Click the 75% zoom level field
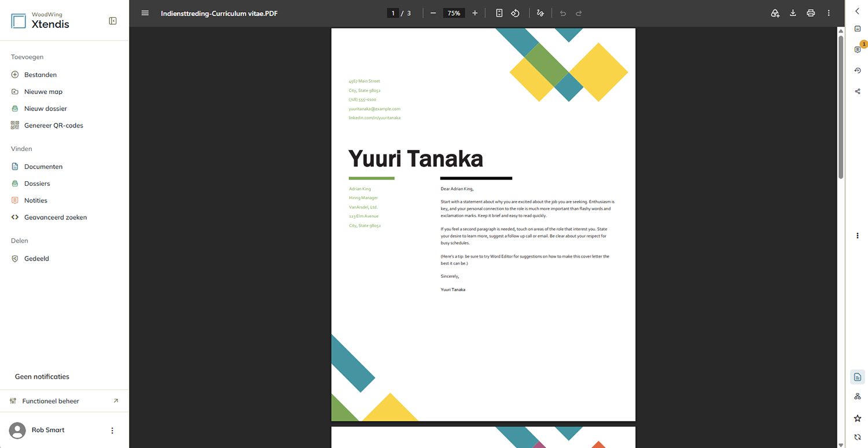The width and height of the screenshot is (868, 448). pyautogui.click(x=454, y=13)
